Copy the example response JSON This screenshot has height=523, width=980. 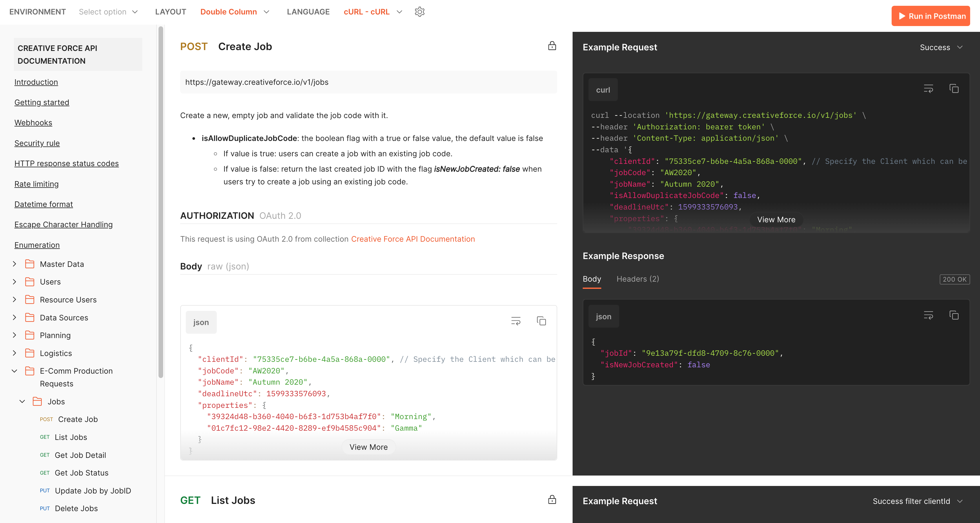tap(955, 315)
